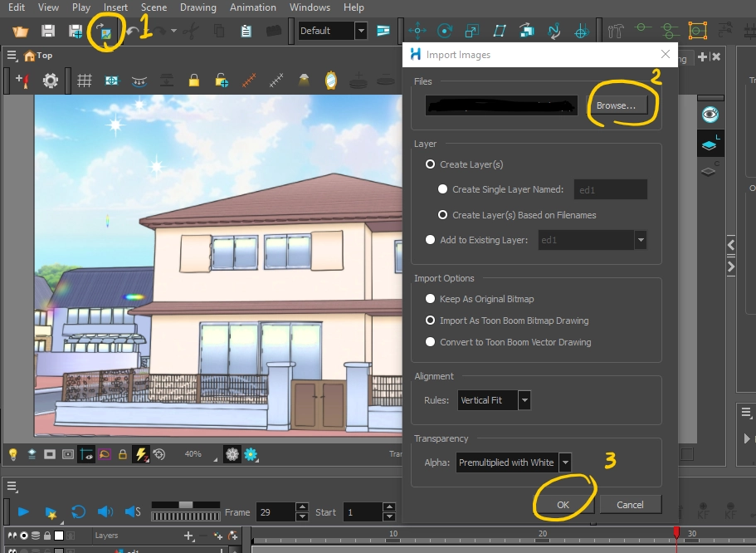
Task: Click the Browse... button
Action: click(616, 105)
